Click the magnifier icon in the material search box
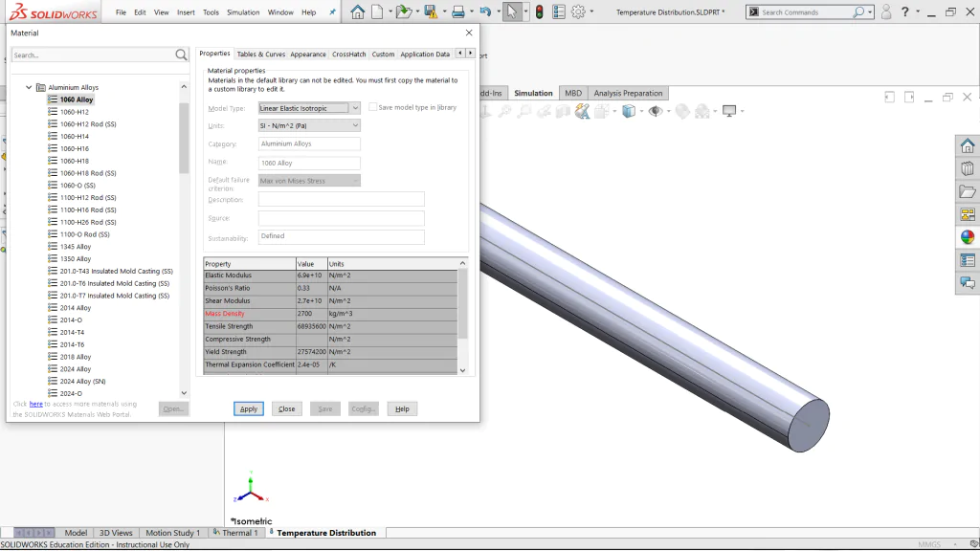 181,55
